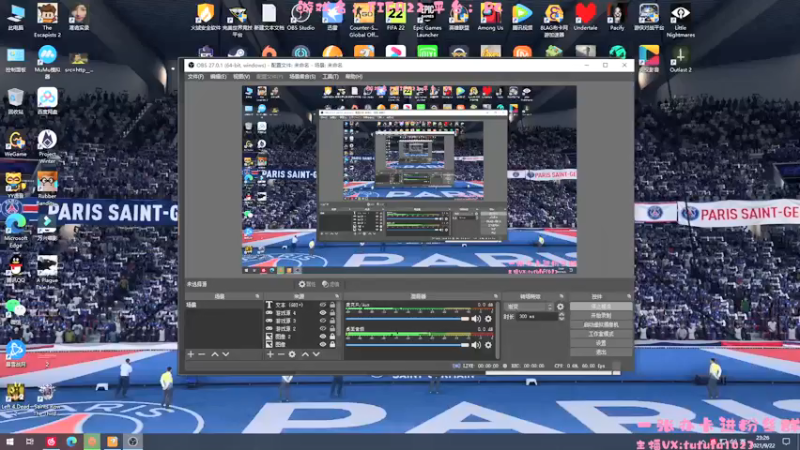This screenshot has width=800, height=450.
Task: Open the WeGame desktop icon
Action: coord(15,144)
